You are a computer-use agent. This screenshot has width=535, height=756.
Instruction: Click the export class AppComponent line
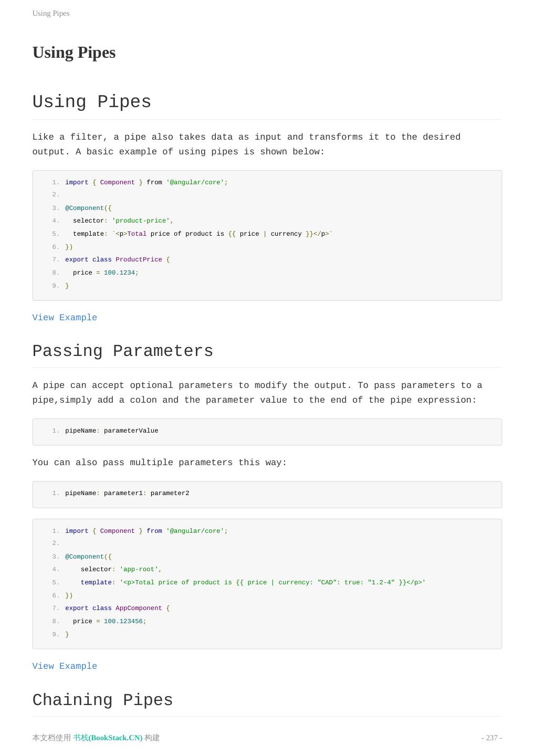[117, 608]
